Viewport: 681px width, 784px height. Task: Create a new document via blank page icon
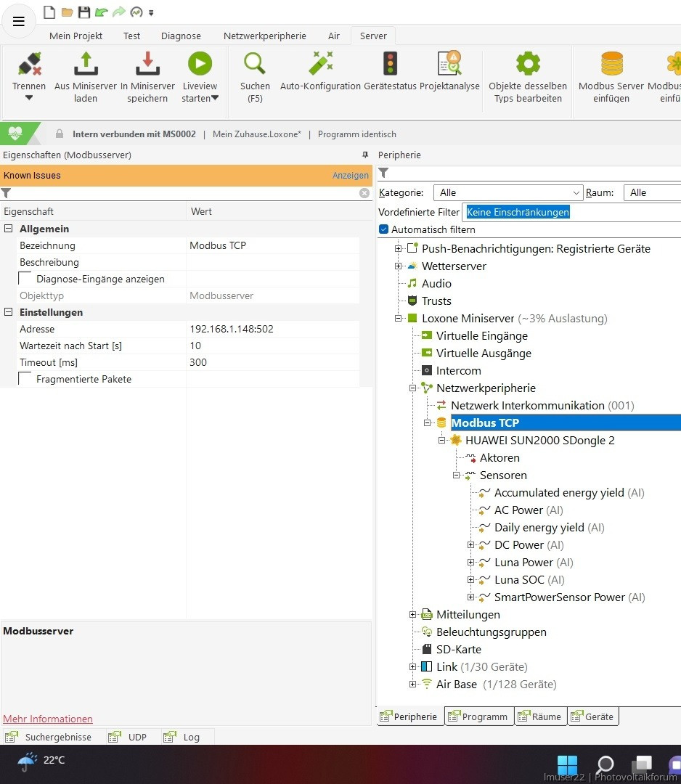point(49,12)
